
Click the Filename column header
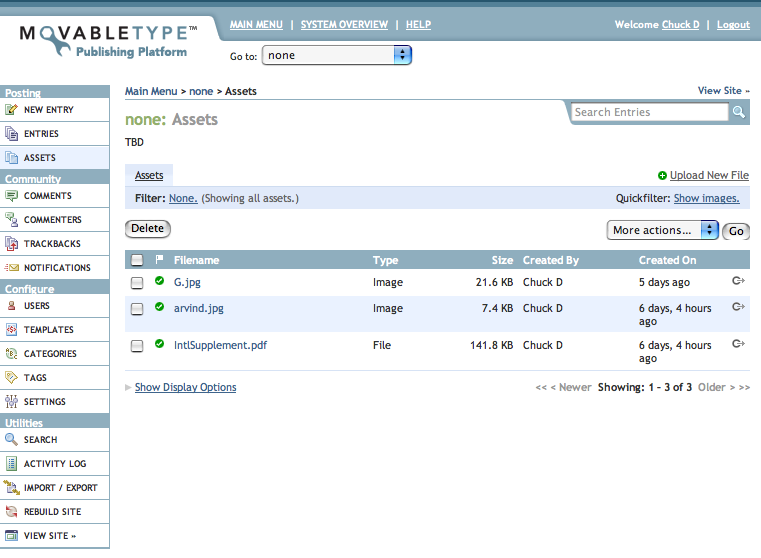coord(197,260)
